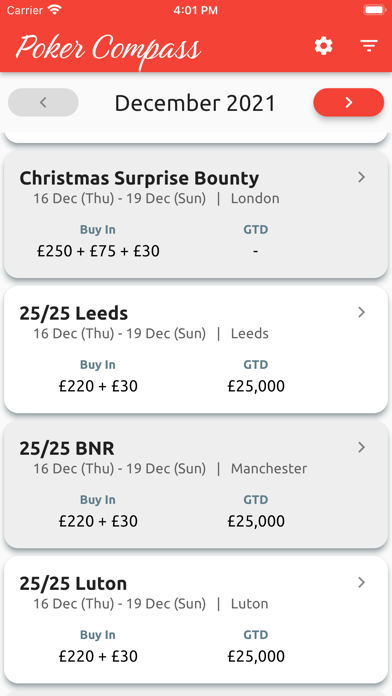Image resolution: width=392 pixels, height=696 pixels.
Task: Open the 25/25 Leeds tournament title
Action: (74, 313)
